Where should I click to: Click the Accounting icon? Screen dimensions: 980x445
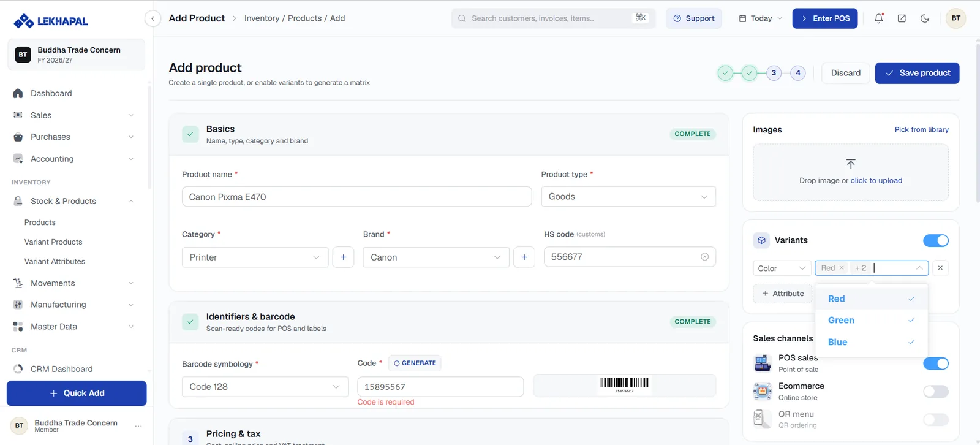pos(18,159)
